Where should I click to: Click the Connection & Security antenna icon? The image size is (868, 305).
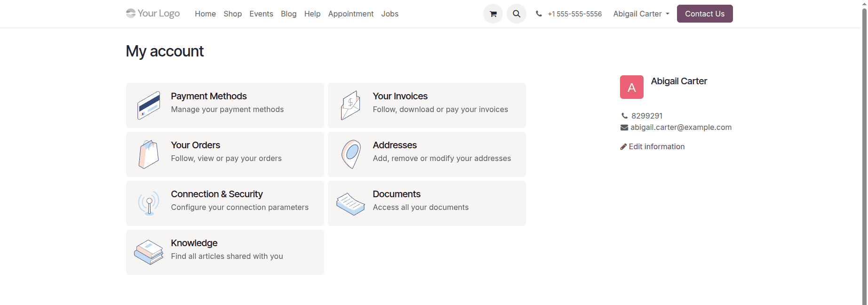click(149, 203)
